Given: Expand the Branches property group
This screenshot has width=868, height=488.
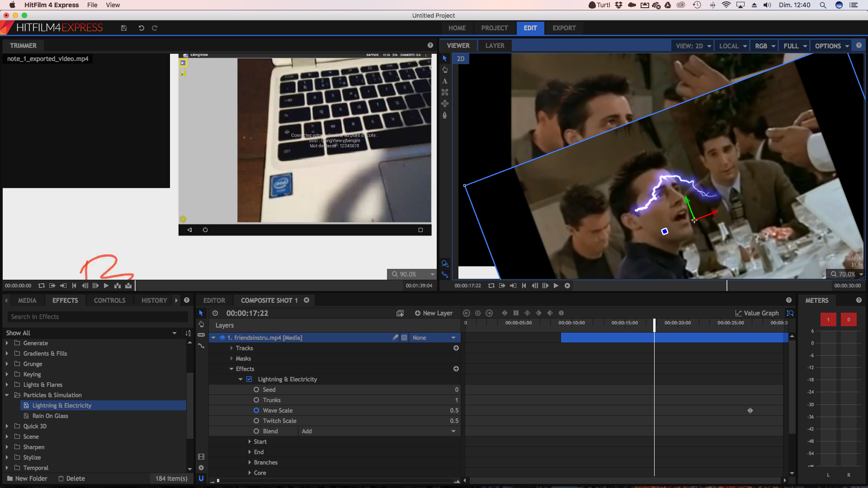Looking at the screenshot, I should click(250, 462).
